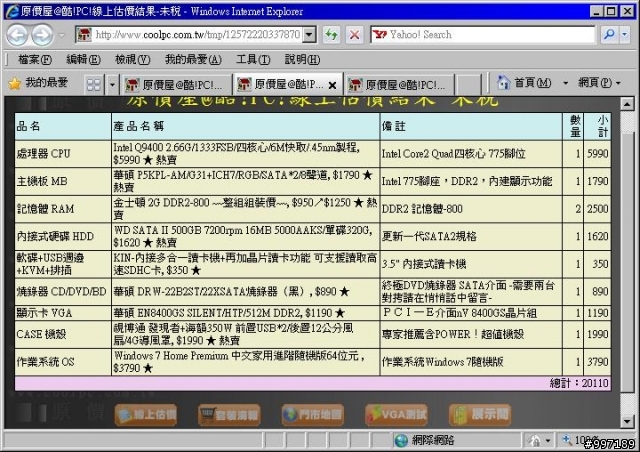The width and height of the screenshot is (640, 452).
Task: Open the 說明(H) menu
Action: click(x=302, y=60)
